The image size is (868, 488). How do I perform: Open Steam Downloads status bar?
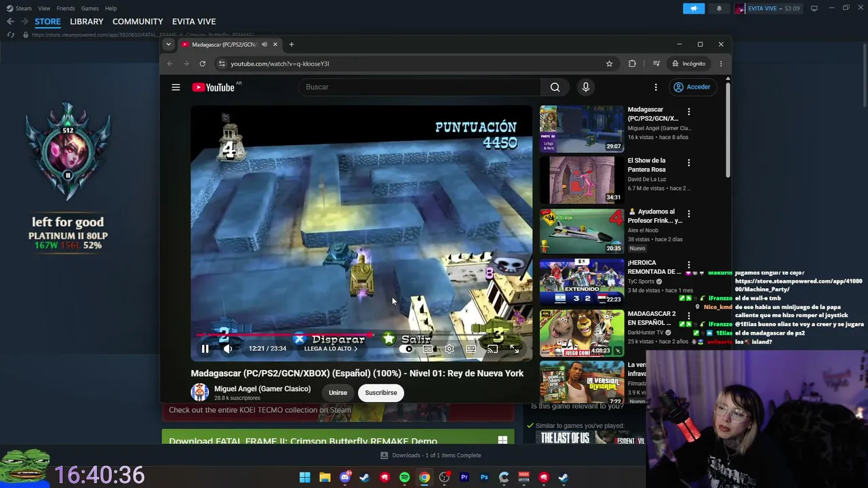pos(431,455)
